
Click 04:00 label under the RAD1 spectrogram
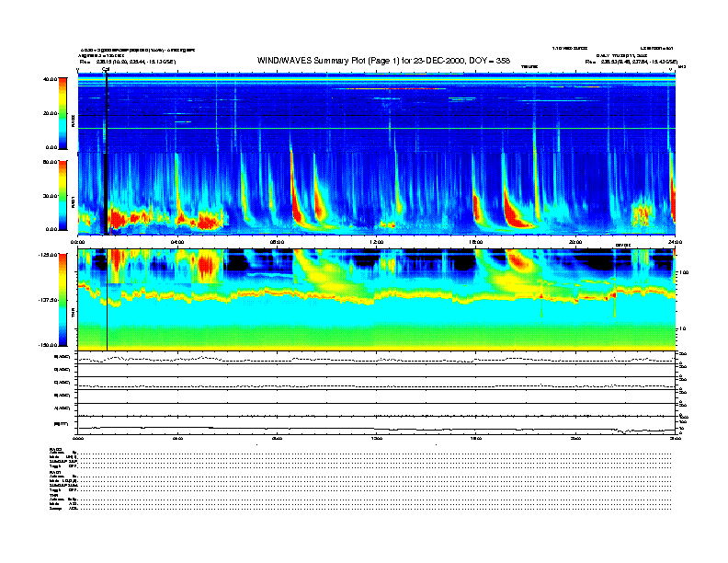tap(177, 242)
